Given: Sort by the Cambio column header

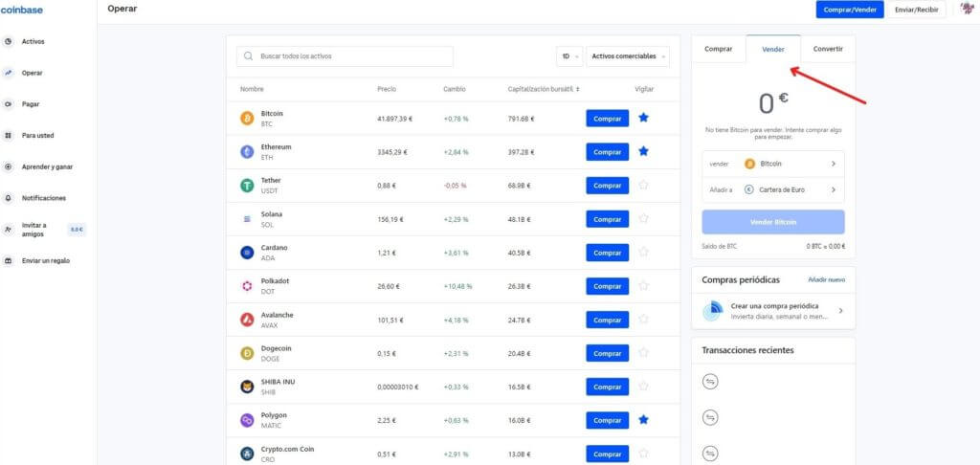Looking at the screenshot, I should click(x=455, y=89).
